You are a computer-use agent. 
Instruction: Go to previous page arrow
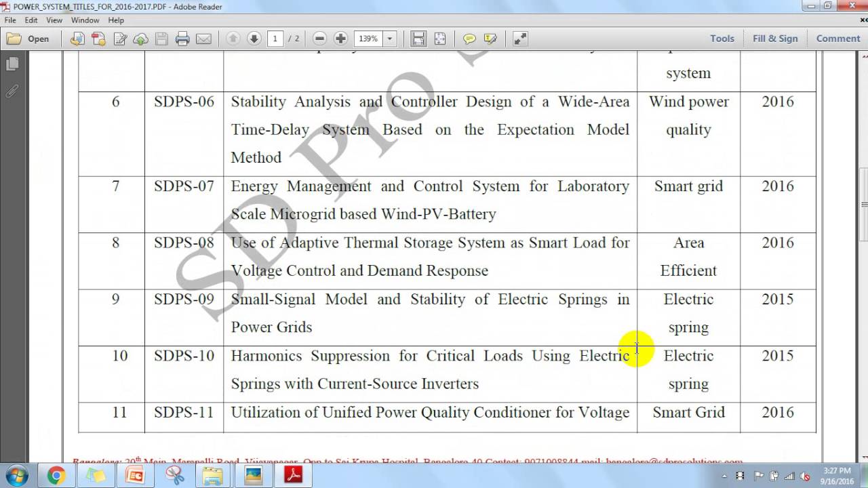(233, 39)
